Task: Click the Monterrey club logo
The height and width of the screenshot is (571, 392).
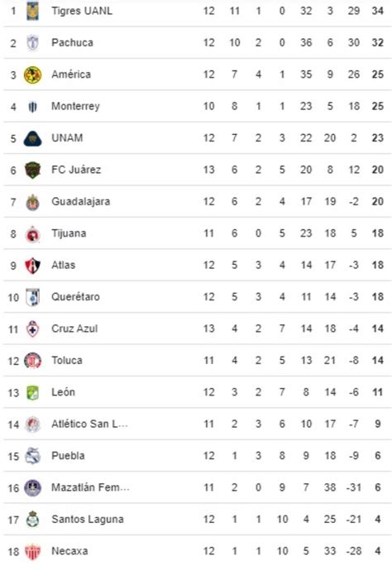Action: click(x=33, y=107)
